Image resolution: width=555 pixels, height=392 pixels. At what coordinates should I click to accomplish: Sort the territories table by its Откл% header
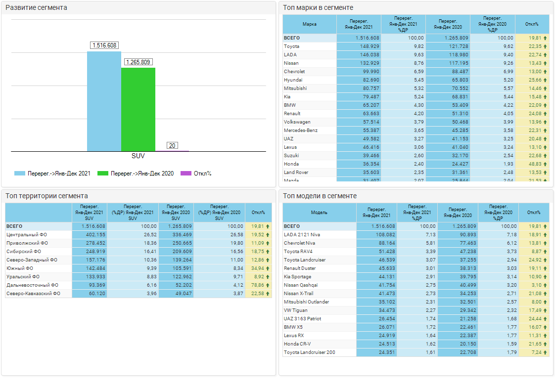tap(258, 213)
